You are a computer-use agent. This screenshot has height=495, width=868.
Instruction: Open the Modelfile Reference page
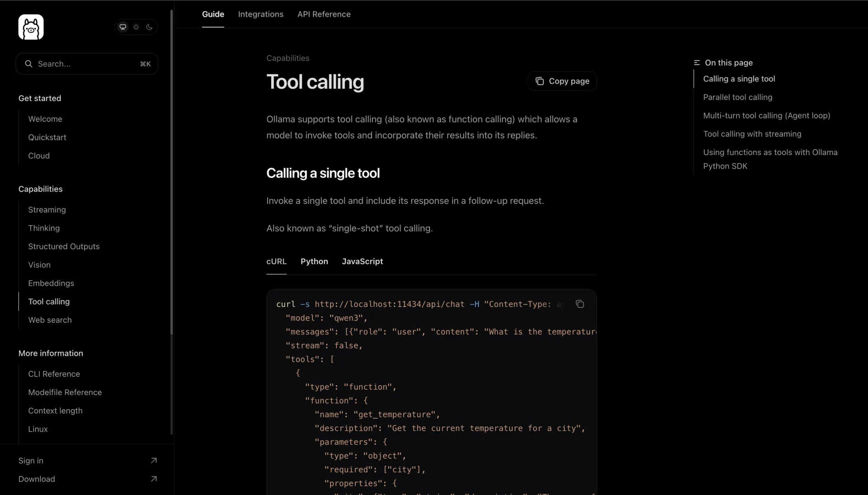coord(65,392)
